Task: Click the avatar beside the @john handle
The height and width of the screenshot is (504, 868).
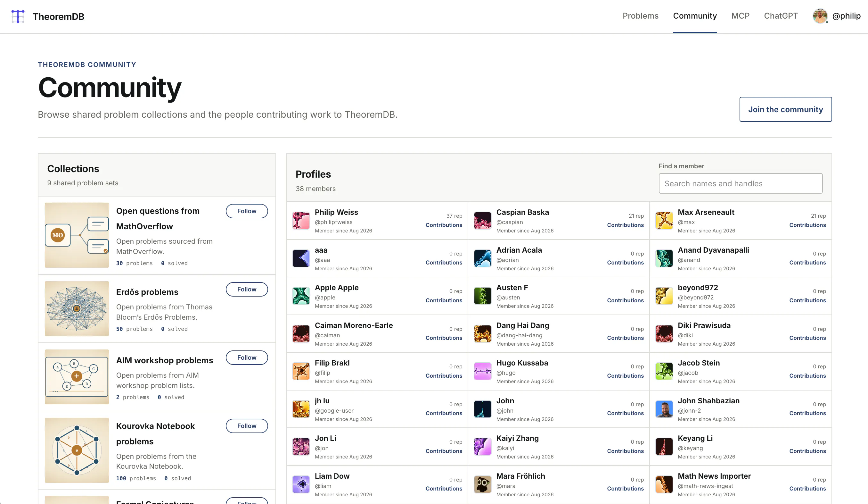Action: click(x=482, y=409)
